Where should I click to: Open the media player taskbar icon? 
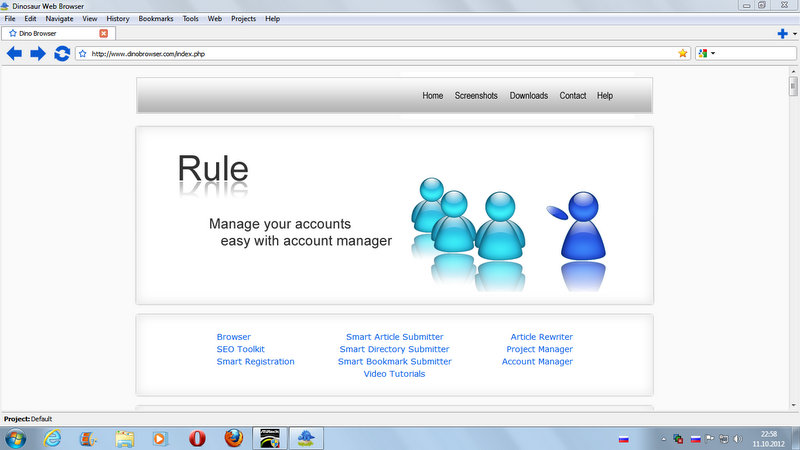[160, 438]
